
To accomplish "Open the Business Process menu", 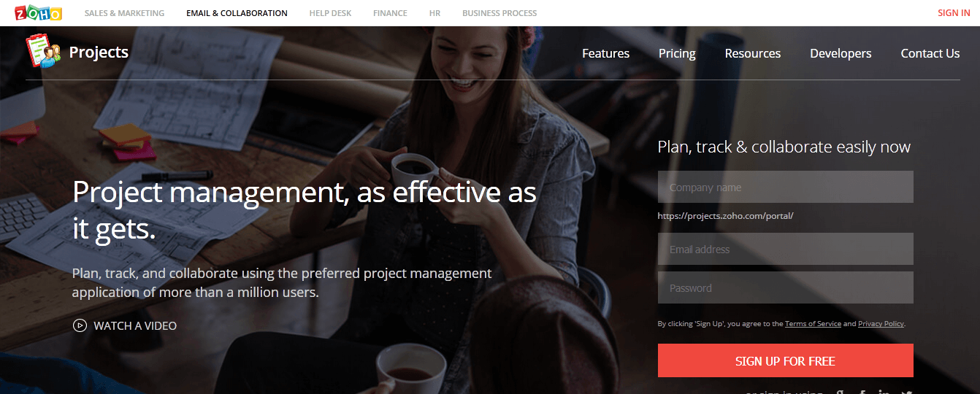I will [499, 13].
